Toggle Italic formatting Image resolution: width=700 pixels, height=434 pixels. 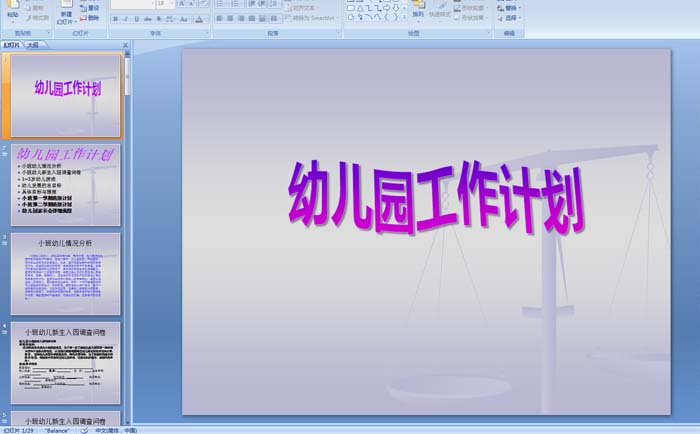(126, 19)
